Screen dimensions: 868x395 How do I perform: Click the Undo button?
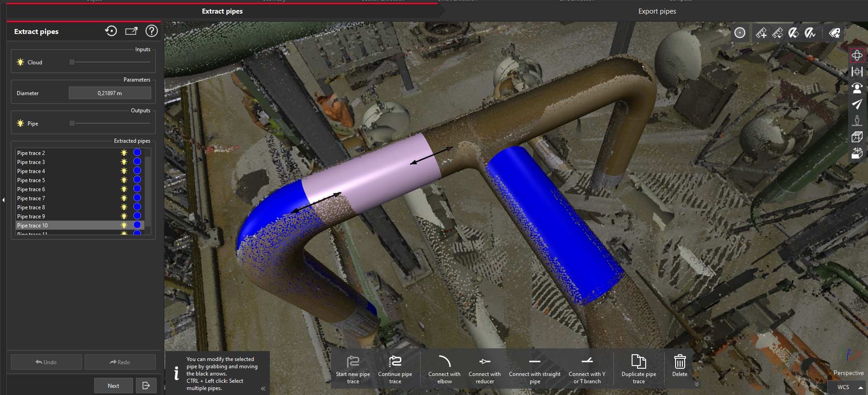point(46,362)
